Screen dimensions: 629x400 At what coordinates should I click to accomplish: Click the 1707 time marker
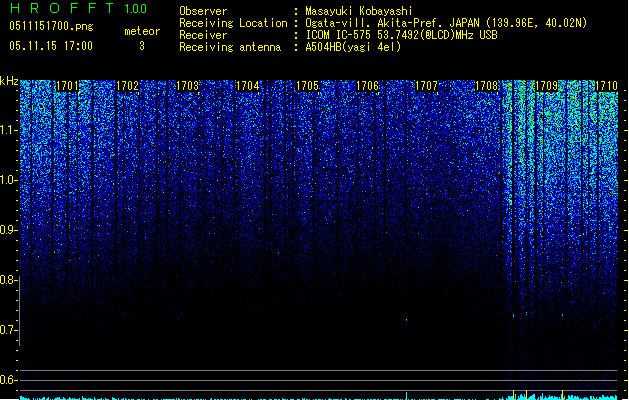426,86
